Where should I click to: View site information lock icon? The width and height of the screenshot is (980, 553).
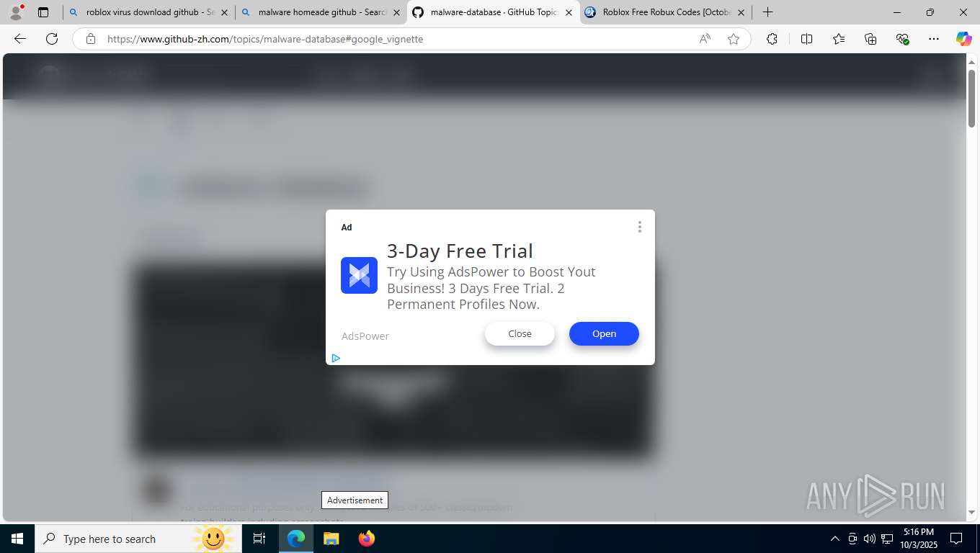[x=91, y=39]
